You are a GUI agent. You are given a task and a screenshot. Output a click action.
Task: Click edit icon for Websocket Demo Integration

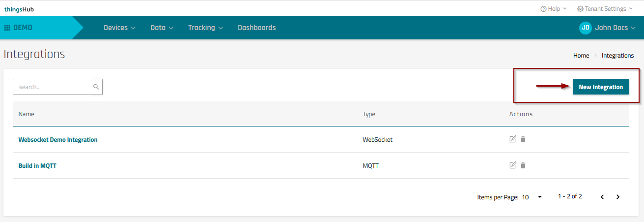coord(513,139)
